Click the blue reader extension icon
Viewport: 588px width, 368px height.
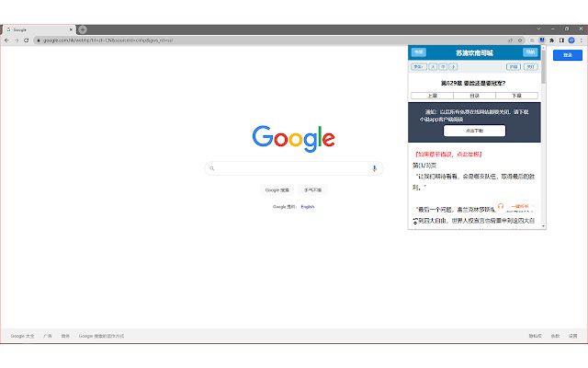tap(542, 40)
